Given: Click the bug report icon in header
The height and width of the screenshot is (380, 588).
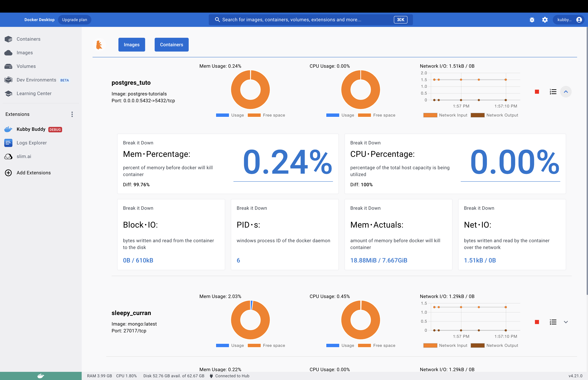Looking at the screenshot, I should (x=532, y=20).
